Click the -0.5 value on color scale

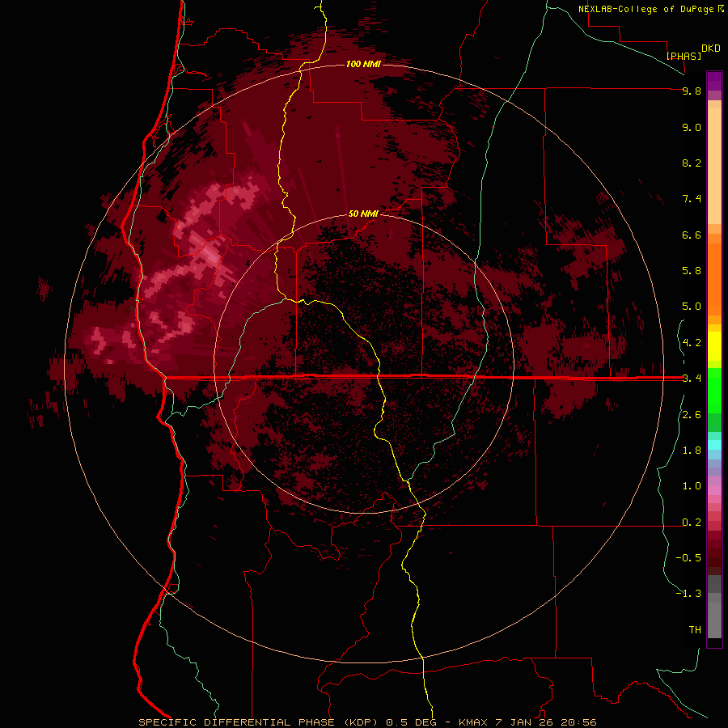(x=688, y=558)
